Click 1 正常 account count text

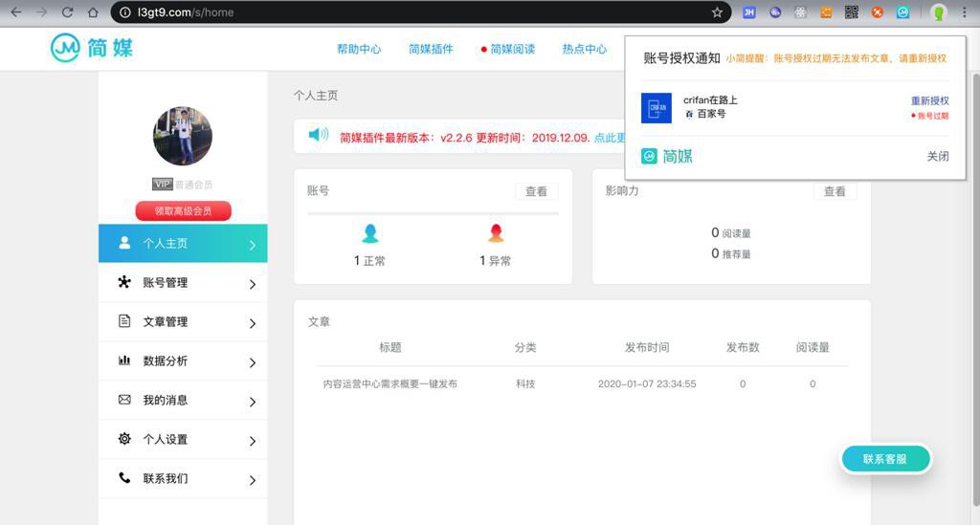[x=369, y=261]
